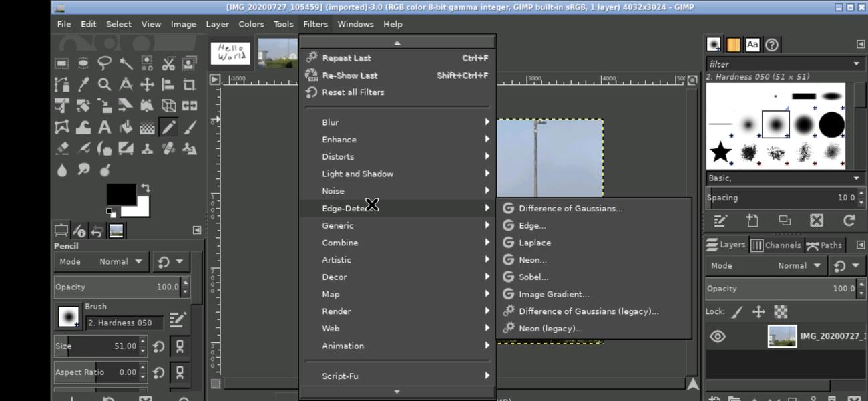Viewport: 868px width, 401px height.
Task: Refresh brushes in the brush panel
Action: click(849, 221)
